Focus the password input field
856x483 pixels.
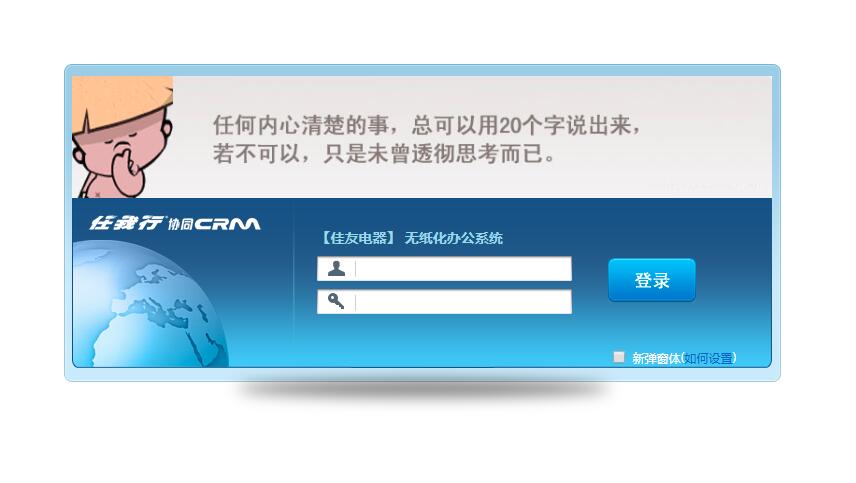tap(444, 302)
